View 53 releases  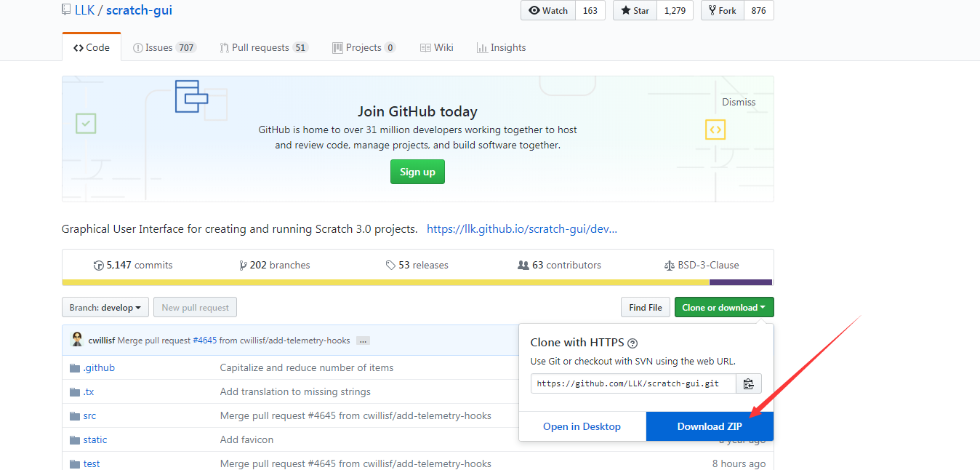[x=417, y=265]
